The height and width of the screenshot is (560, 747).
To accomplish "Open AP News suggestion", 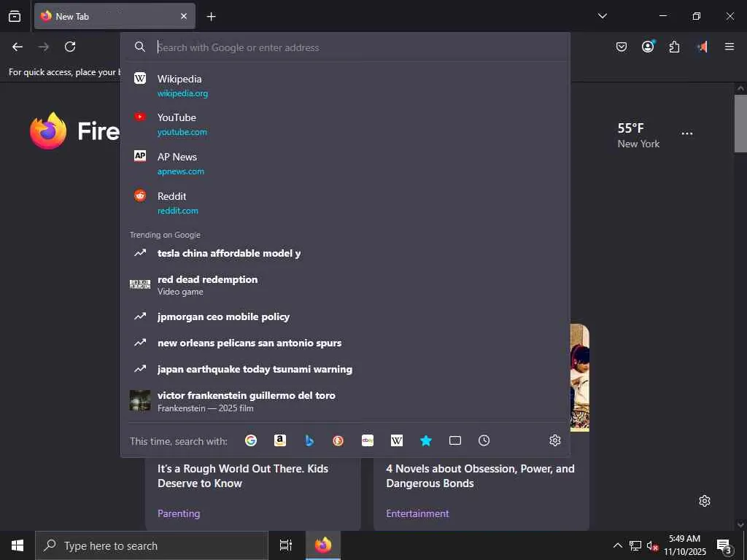I will tap(345, 163).
